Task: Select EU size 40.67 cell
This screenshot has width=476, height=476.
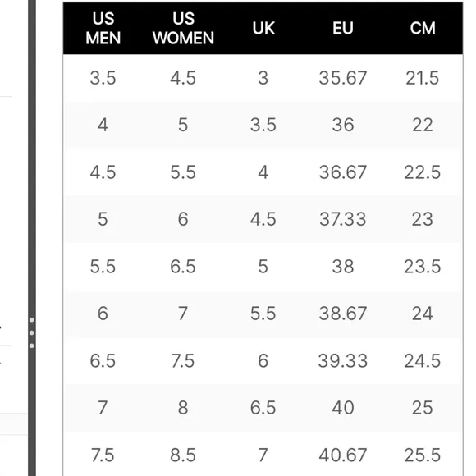Action: click(343, 455)
